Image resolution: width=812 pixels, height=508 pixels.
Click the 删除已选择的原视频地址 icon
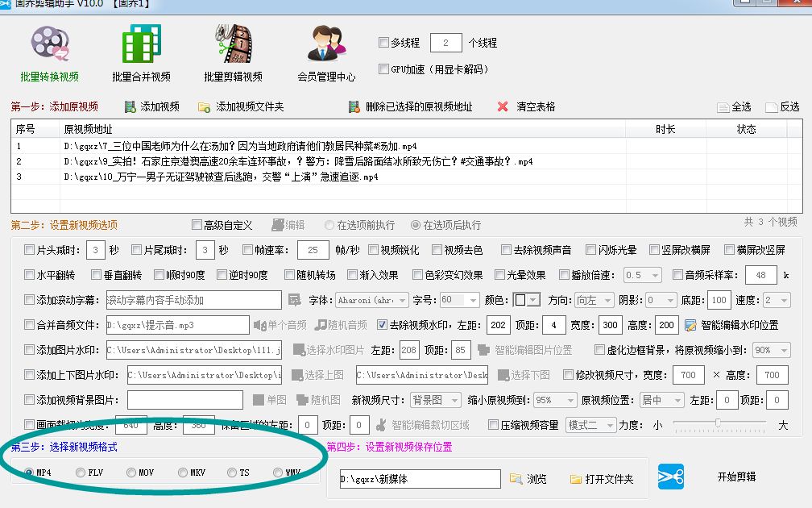(354, 106)
